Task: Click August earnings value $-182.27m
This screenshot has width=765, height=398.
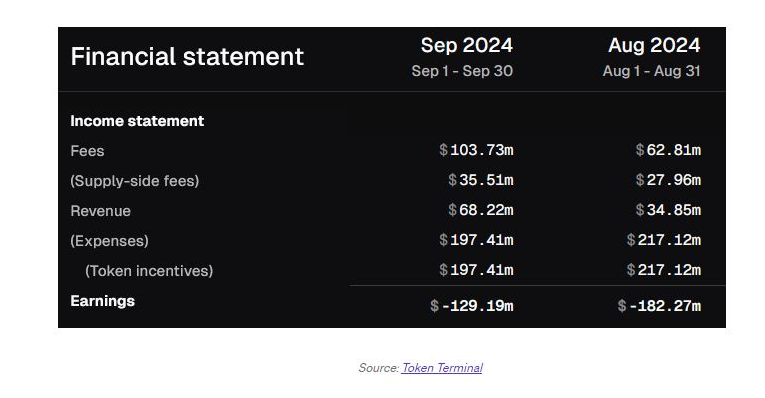Action: [659, 306]
